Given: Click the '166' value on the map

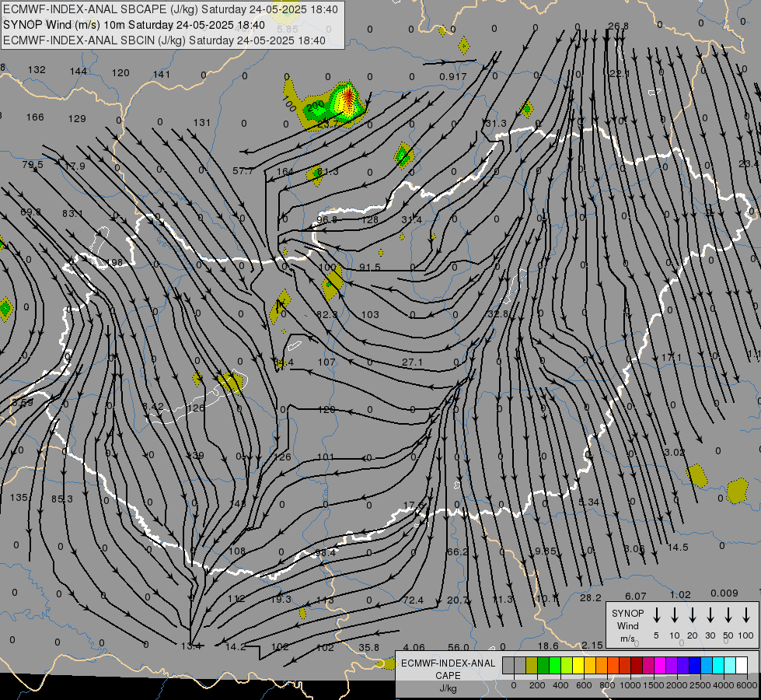Looking at the screenshot, I should pos(35,117).
